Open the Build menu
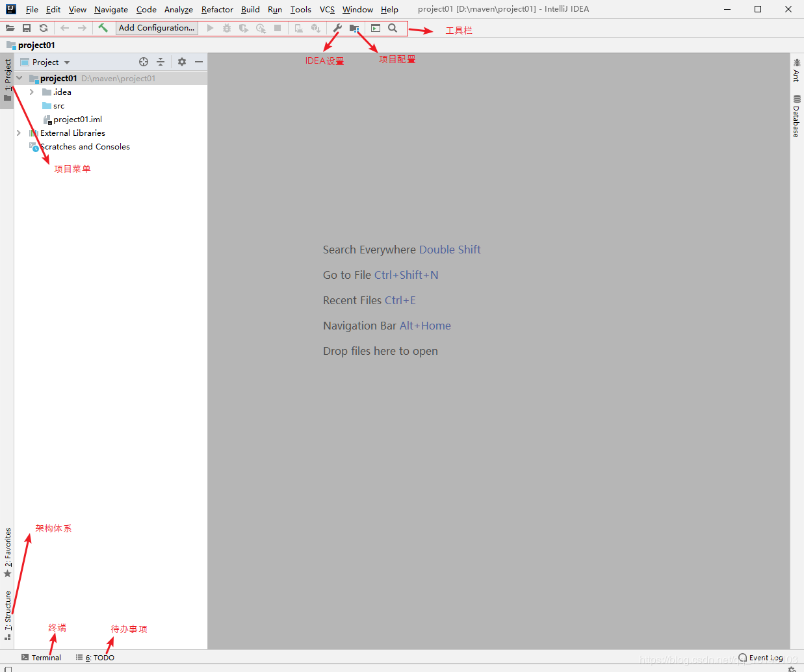This screenshot has height=672, width=804. (x=250, y=10)
